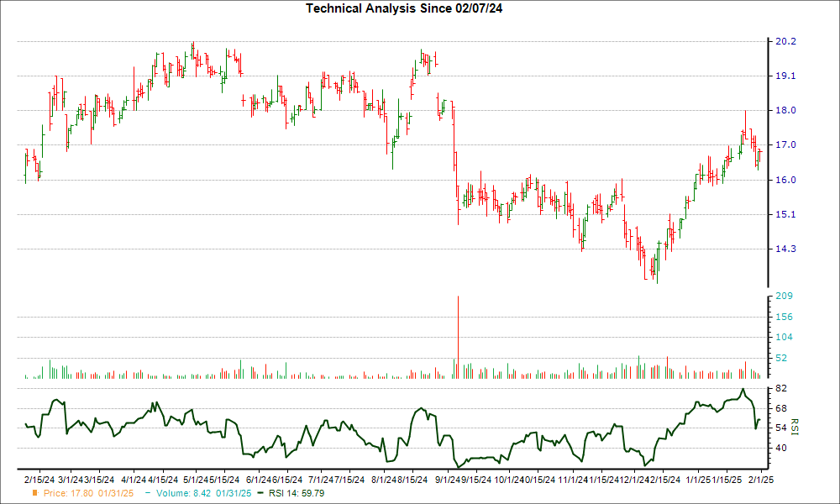
Task: Select the 8/1/24 date label
Action: coord(384,480)
